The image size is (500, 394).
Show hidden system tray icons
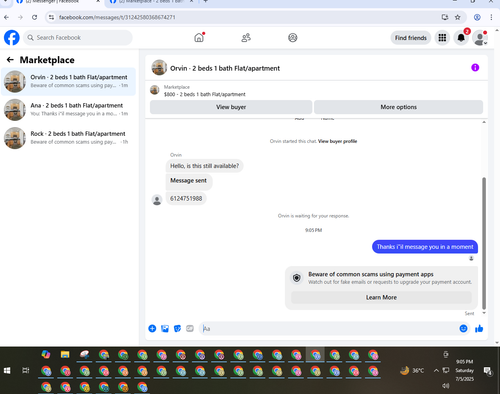(x=436, y=370)
